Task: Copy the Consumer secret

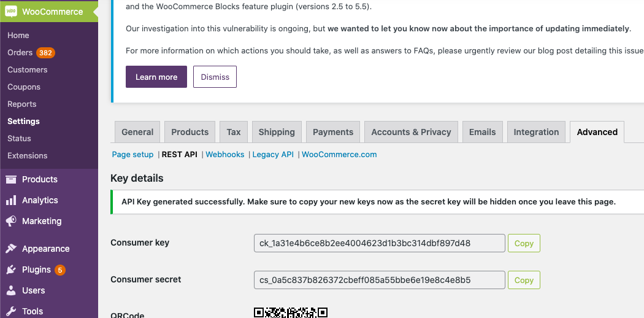Action: click(x=524, y=280)
